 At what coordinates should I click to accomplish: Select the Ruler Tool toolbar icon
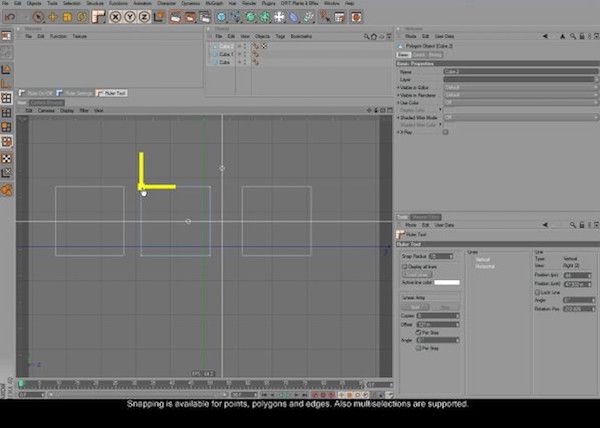click(x=98, y=17)
